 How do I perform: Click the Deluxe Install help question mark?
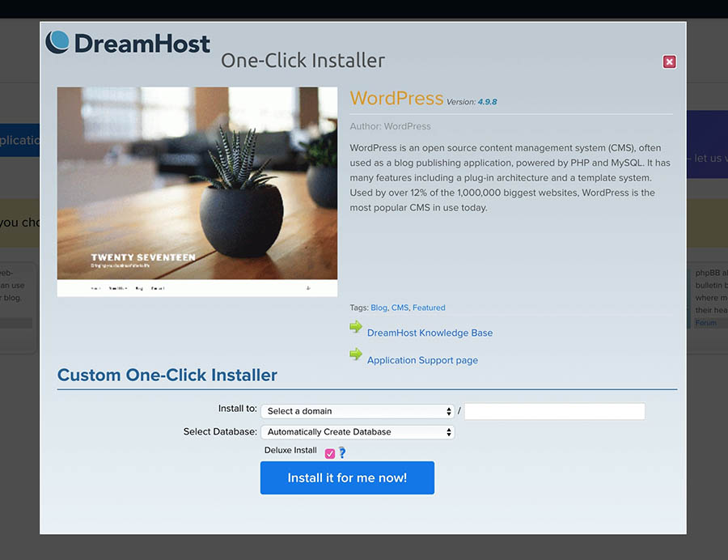[x=342, y=452]
